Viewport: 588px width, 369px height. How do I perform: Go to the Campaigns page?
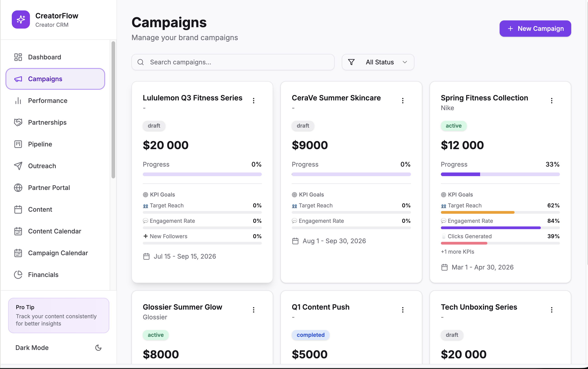click(x=55, y=79)
